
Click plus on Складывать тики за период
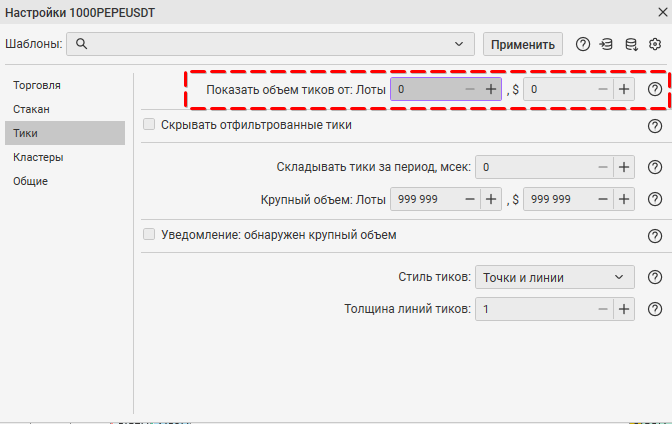tap(623, 167)
